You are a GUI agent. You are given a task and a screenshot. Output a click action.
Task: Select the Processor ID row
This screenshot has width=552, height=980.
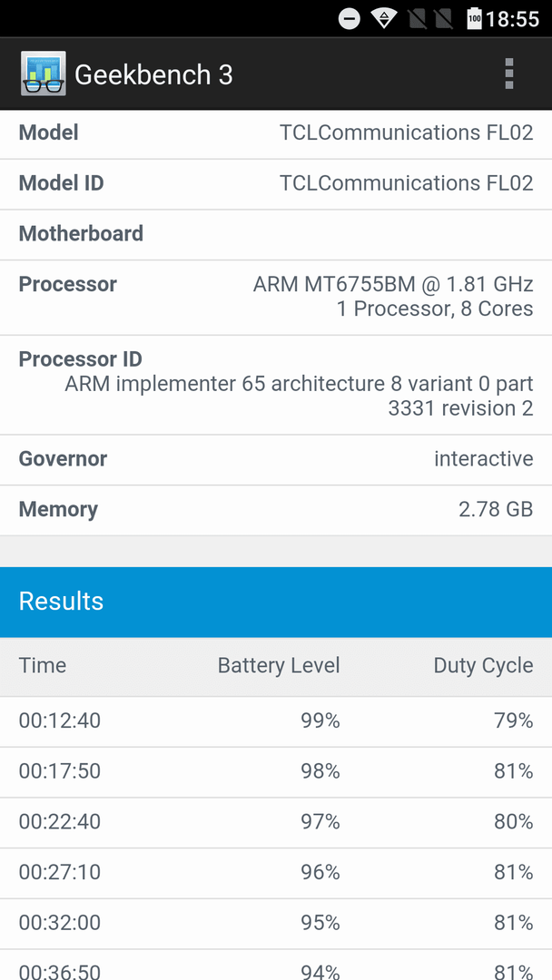[276, 385]
